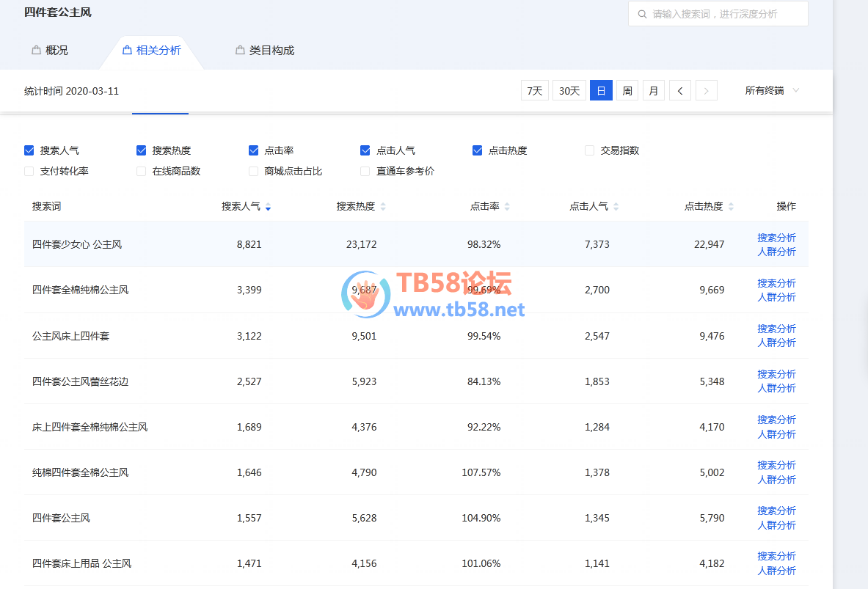This screenshot has width=868, height=589.
Task: Click search term 纯棉四件套全棉公主风
Action: (x=80, y=473)
